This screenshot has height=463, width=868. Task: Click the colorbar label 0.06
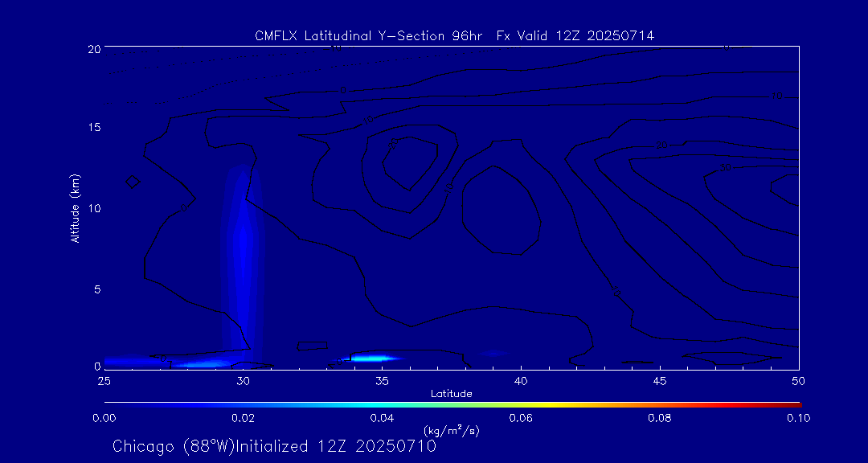(x=521, y=418)
